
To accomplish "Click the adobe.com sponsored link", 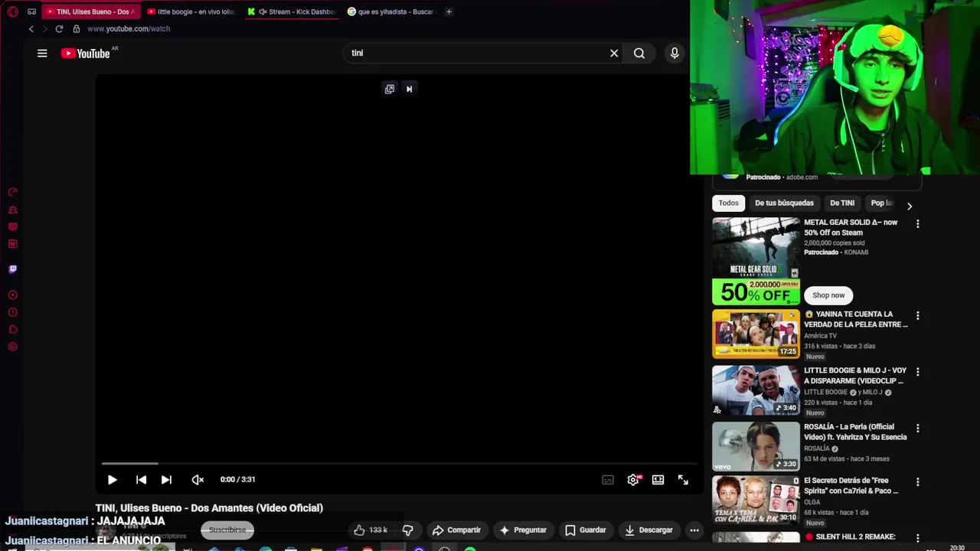I will [802, 177].
